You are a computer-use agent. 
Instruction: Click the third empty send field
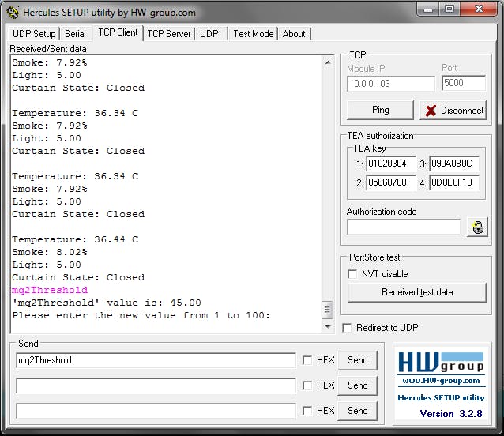tap(156, 410)
